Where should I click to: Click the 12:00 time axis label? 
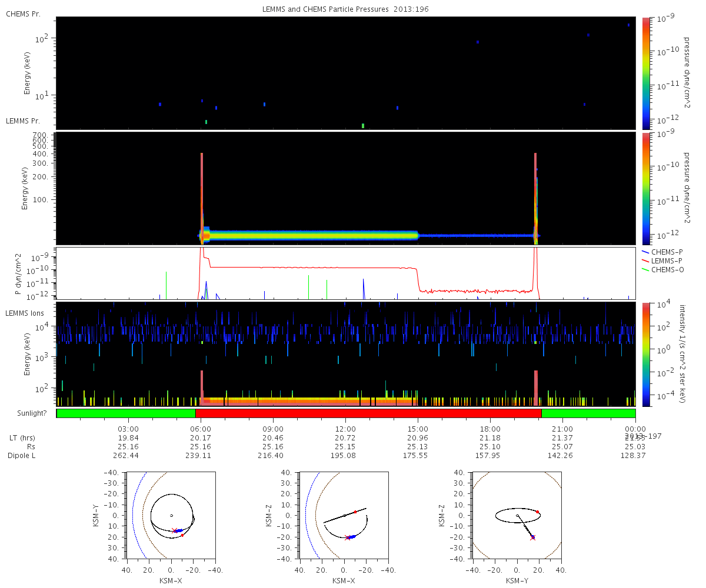tap(345, 429)
